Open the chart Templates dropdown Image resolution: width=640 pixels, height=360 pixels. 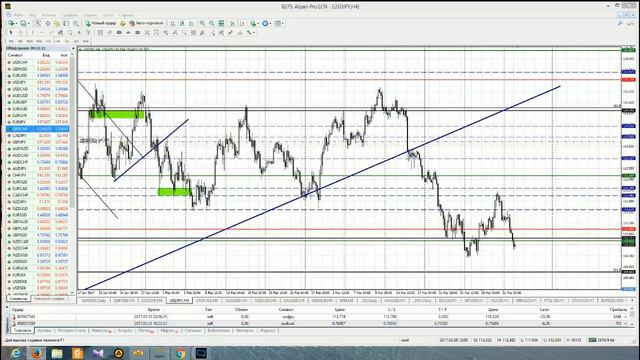coord(279,23)
